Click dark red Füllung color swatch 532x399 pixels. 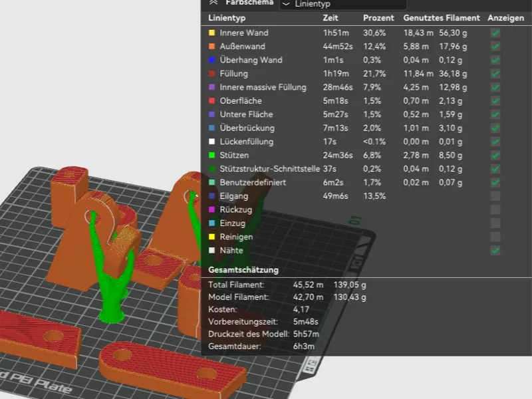(x=211, y=74)
